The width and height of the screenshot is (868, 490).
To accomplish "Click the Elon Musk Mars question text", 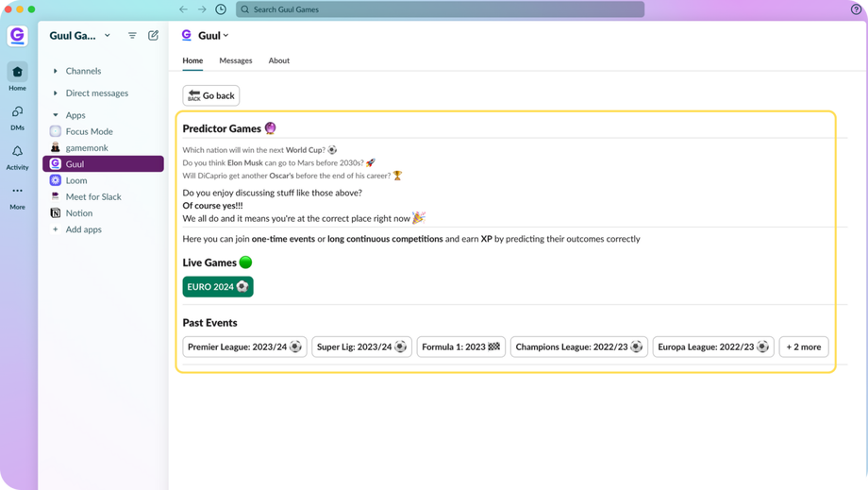I will [279, 162].
